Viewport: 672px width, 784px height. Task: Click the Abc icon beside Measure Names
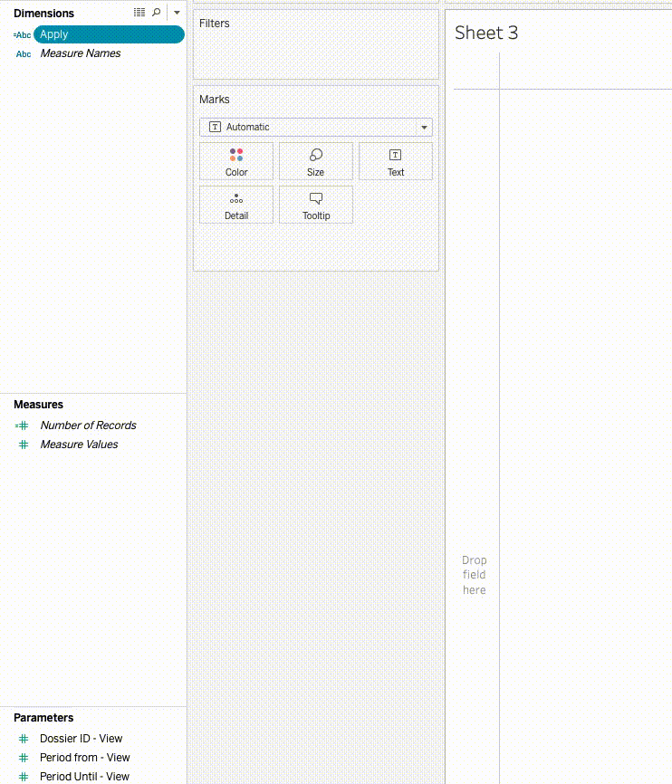24,54
